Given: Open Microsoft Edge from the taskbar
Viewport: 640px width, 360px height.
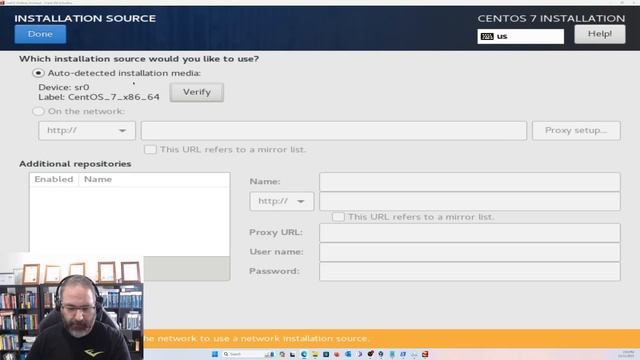Looking at the screenshot, I should pos(304,354).
